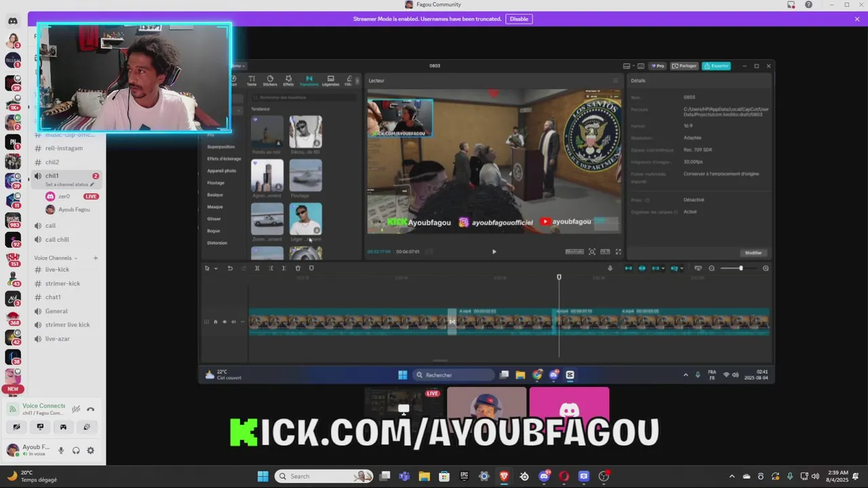Click the undo arrow in CapCut timeline toolbar
Image resolution: width=868 pixels, height=488 pixels.
click(230, 268)
